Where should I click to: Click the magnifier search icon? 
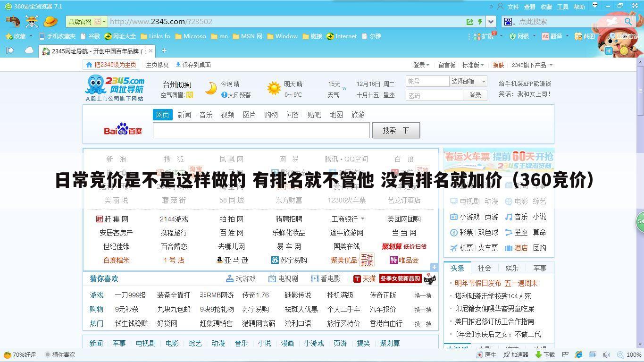point(628,22)
